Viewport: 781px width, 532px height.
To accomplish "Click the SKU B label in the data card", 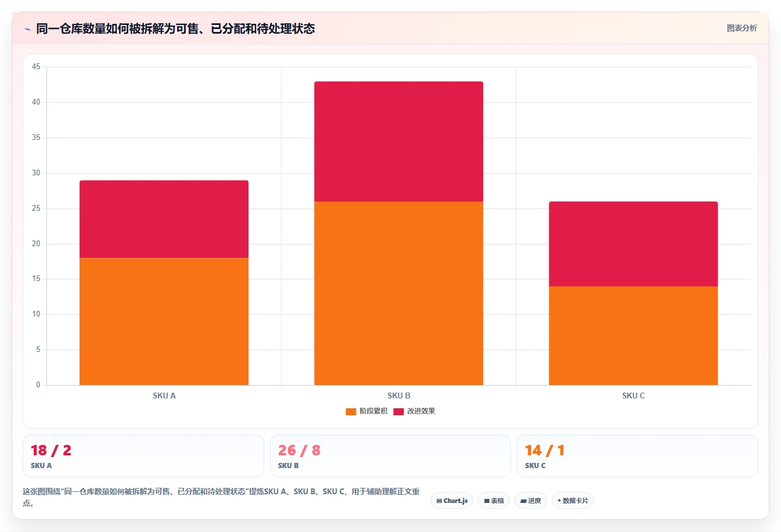I will (x=289, y=466).
